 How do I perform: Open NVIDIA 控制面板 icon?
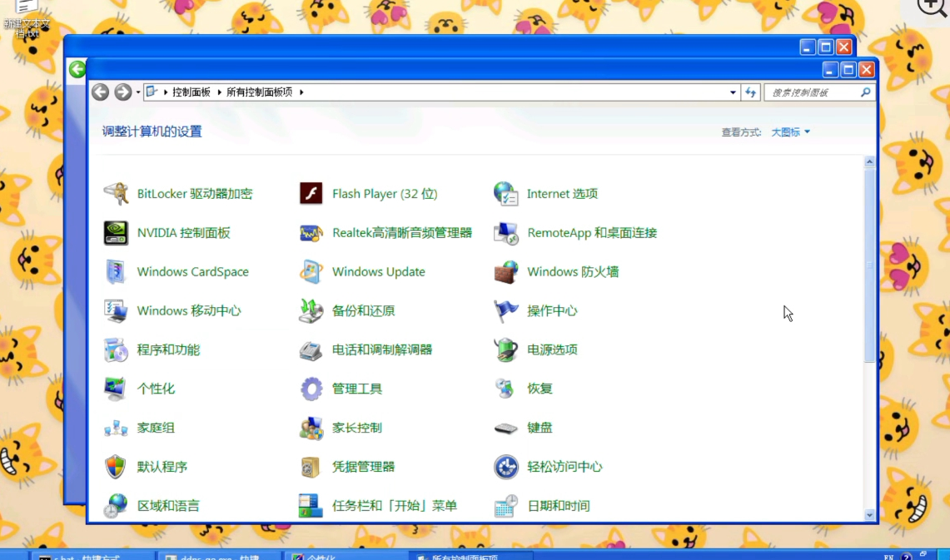(x=116, y=233)
